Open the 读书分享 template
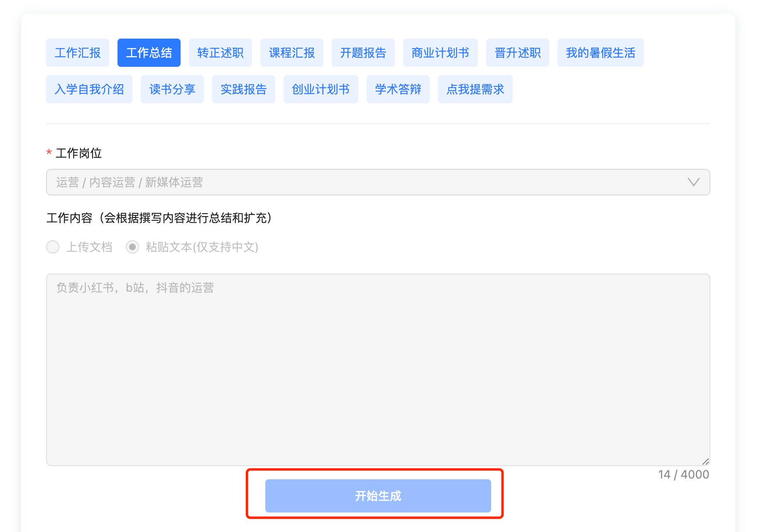This screenshot has width=783, height=532. [x=172, y=89]
